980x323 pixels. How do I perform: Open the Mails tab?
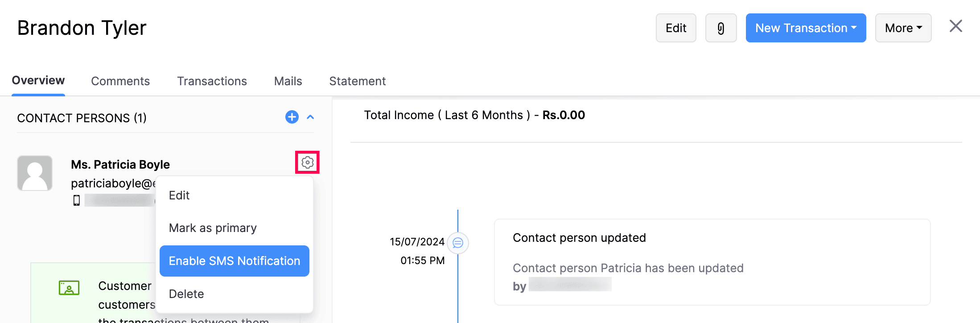(x=288, y=81)
